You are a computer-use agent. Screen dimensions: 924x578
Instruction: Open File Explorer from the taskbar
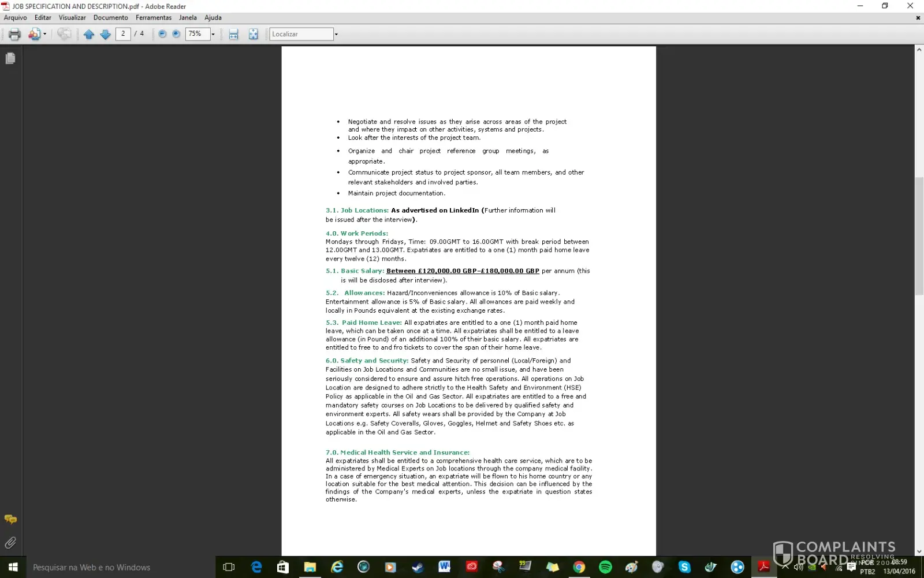click(x=310, y=567)
